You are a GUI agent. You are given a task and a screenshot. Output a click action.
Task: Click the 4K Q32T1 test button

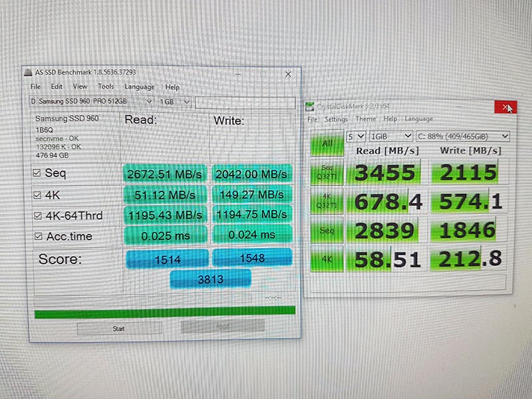327,201
